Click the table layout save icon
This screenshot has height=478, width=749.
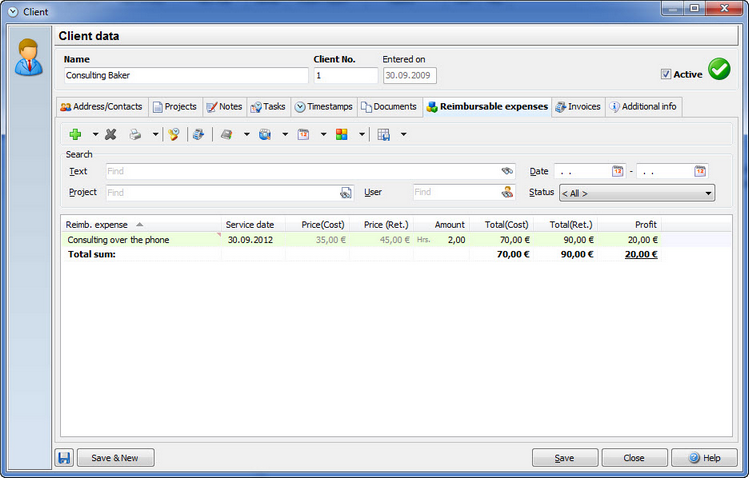click(384, 135)
